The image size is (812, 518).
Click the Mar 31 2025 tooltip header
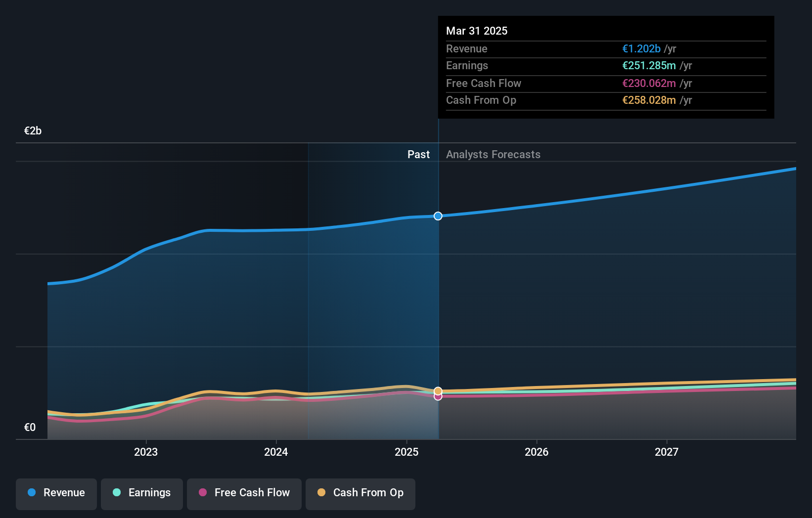(477, 31)
